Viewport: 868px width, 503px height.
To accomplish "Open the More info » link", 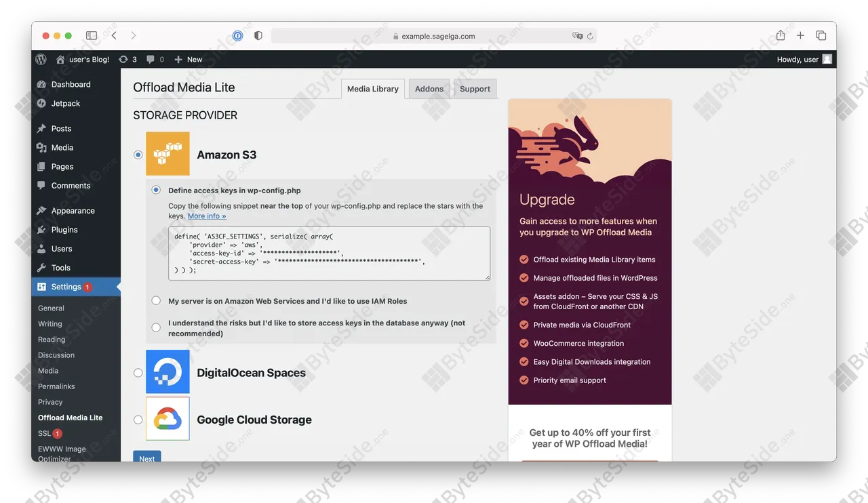I will pyautogui.click(x=207, y=216).
